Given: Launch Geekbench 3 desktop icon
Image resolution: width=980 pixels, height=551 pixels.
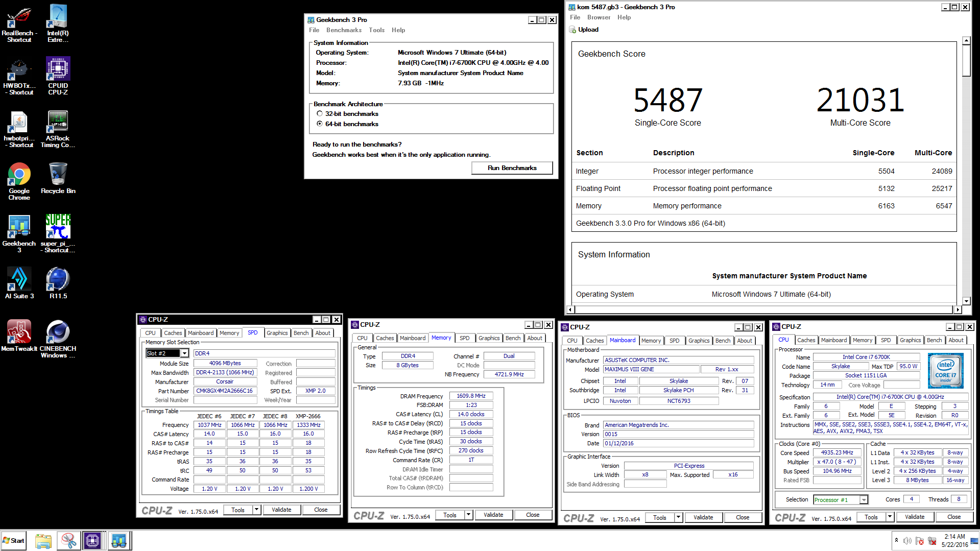Looking at the screenshot, I should pyautogui.click(x=19, y=234).
